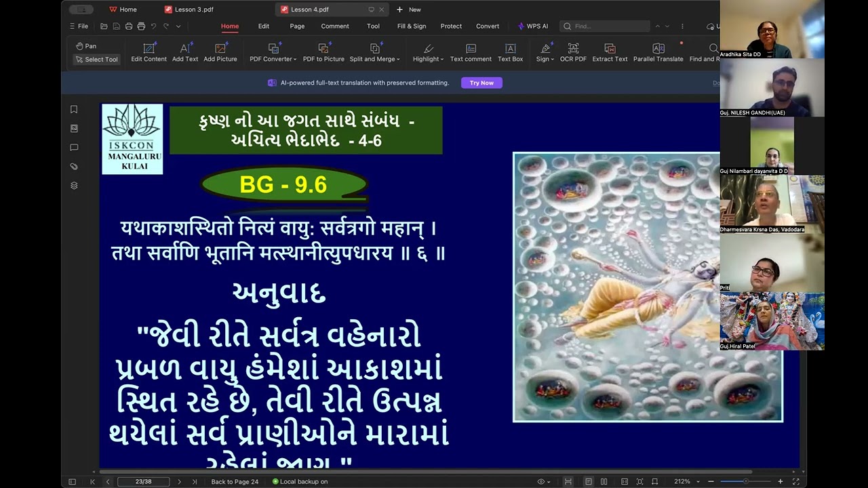
Task: Insert a Text Box
Action: [x=510, y=53]
